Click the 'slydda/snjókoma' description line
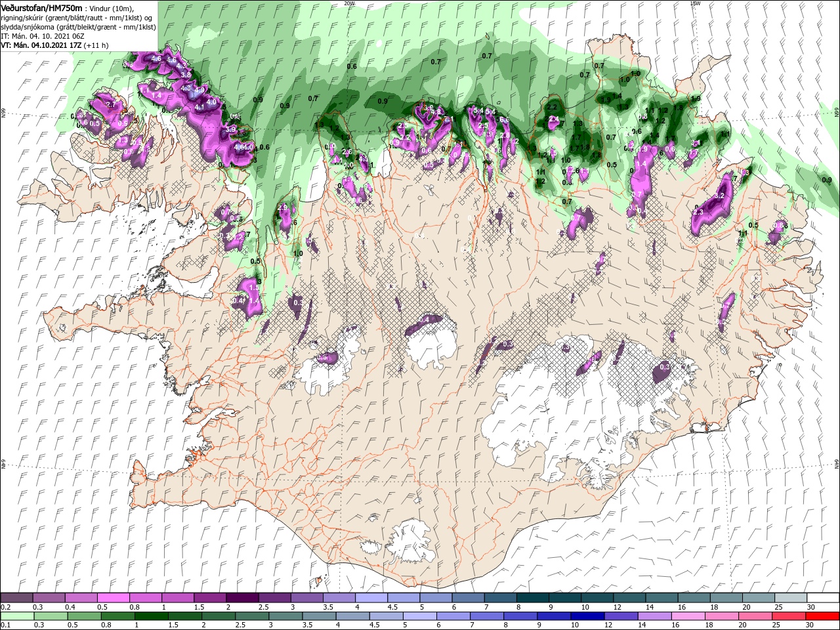 tap(78, 27)
